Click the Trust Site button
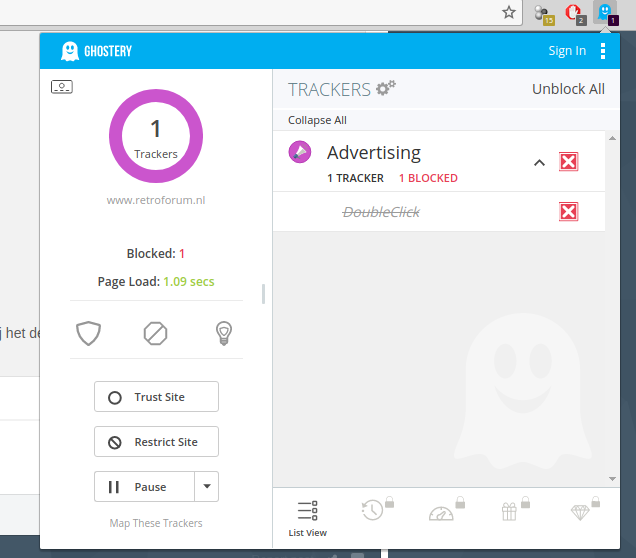 pos(156,397)
